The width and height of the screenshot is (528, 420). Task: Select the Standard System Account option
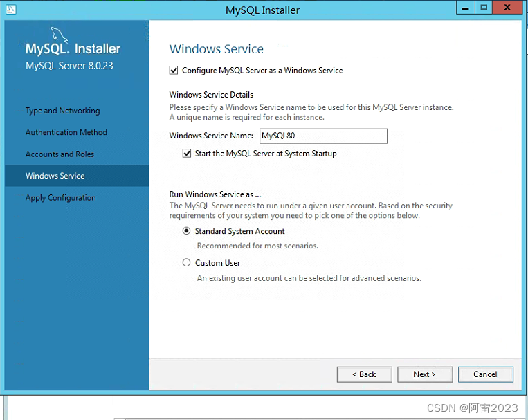point(186,231)
